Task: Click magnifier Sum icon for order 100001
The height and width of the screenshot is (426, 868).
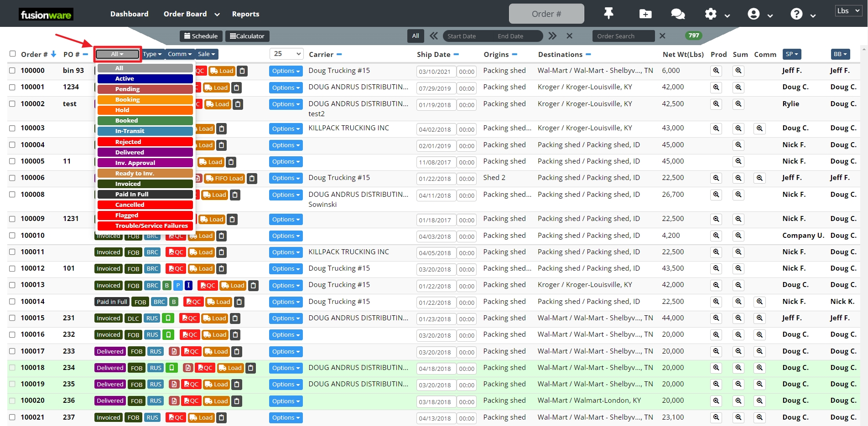Action: (738, 87)
